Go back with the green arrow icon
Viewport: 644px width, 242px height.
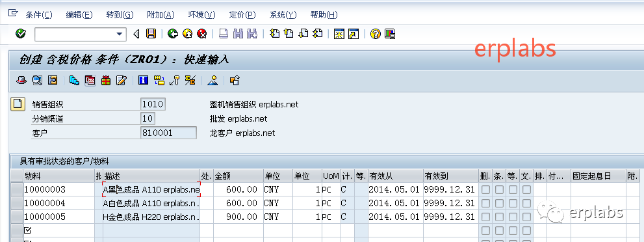pos(173,34)
